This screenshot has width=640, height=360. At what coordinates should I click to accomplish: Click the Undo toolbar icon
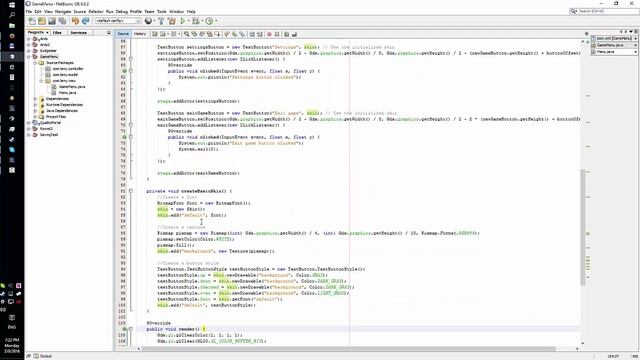pos(75,21)
